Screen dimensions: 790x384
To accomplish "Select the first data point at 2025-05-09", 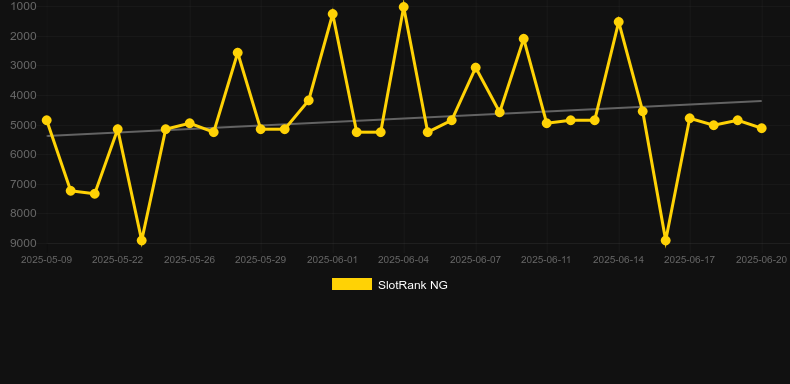I will pyautogui.click(x=47, y=120).
